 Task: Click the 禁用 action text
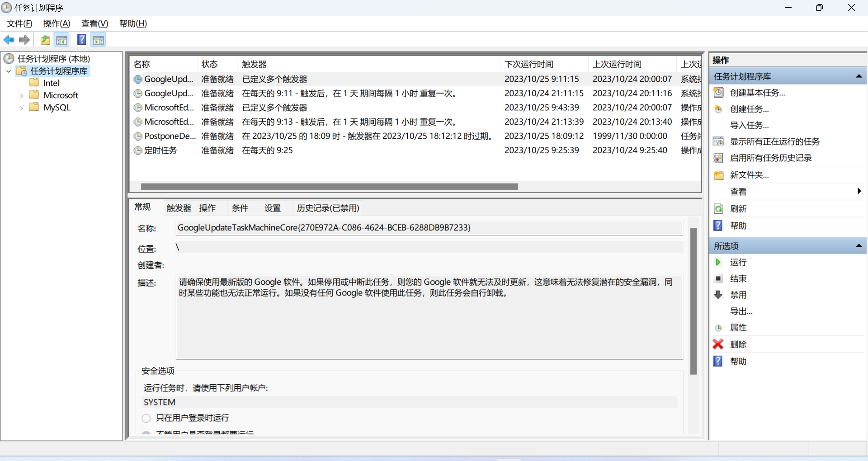pyautogui.click(x=738, y=295)
